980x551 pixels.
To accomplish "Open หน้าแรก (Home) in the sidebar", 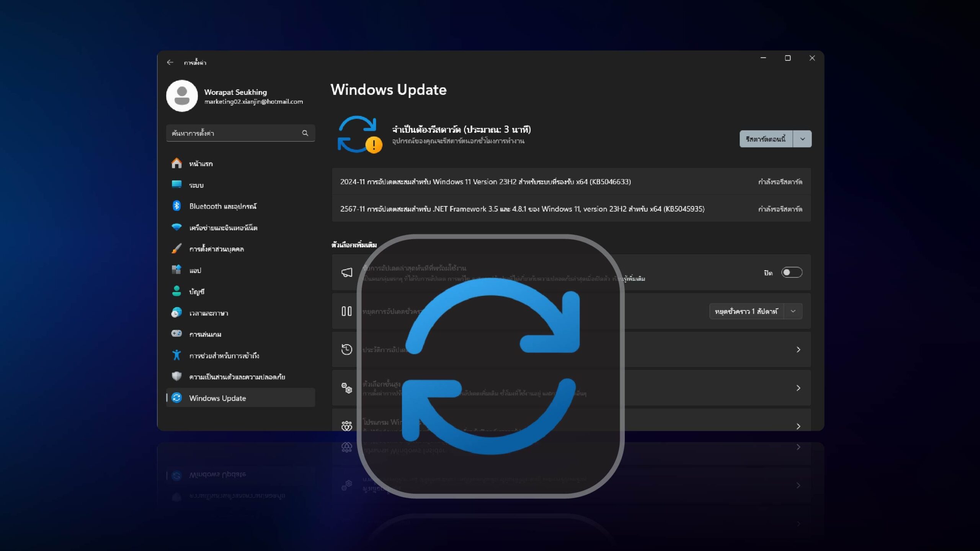I will [240, 163].
